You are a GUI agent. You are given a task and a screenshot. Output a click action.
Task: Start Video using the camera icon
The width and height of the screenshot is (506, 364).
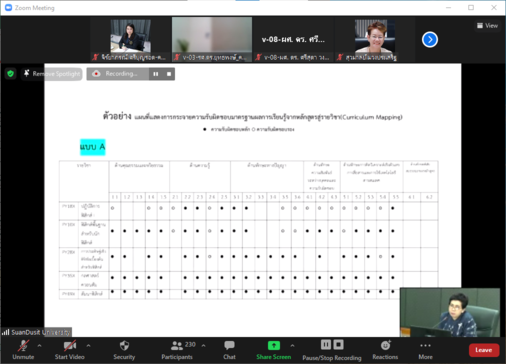pyautogui.click(x=70, y=346)
